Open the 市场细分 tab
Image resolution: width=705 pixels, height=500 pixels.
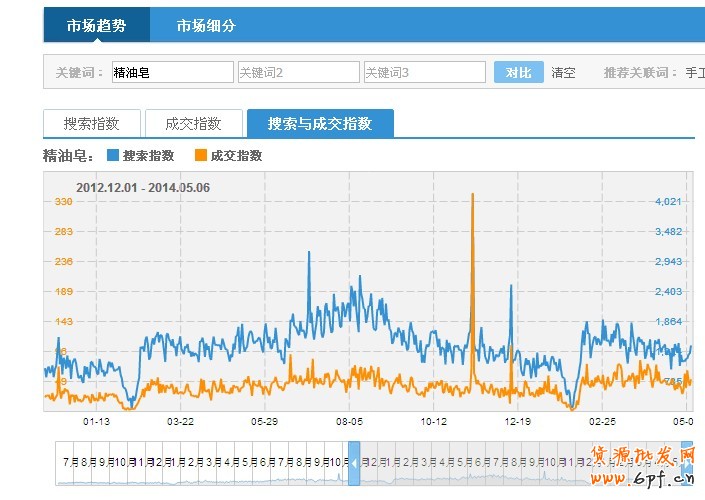pyautogui.click(x=206, y=25)
